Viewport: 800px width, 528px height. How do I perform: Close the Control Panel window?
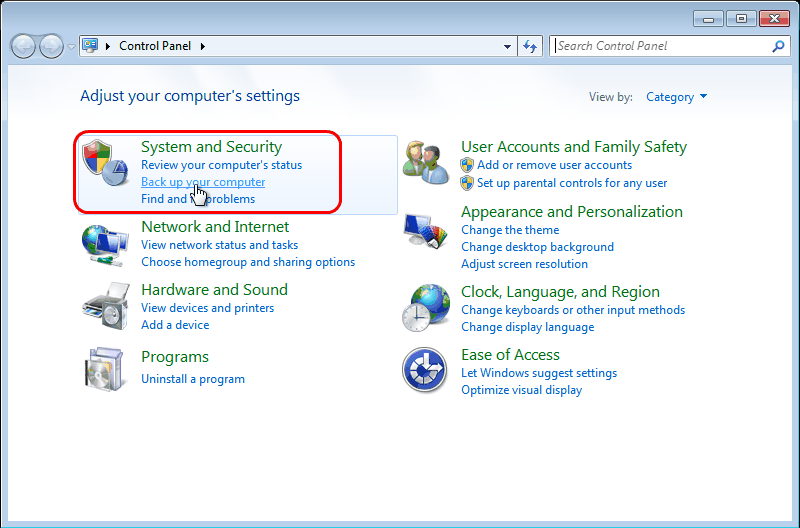click(x=774, y=19)
